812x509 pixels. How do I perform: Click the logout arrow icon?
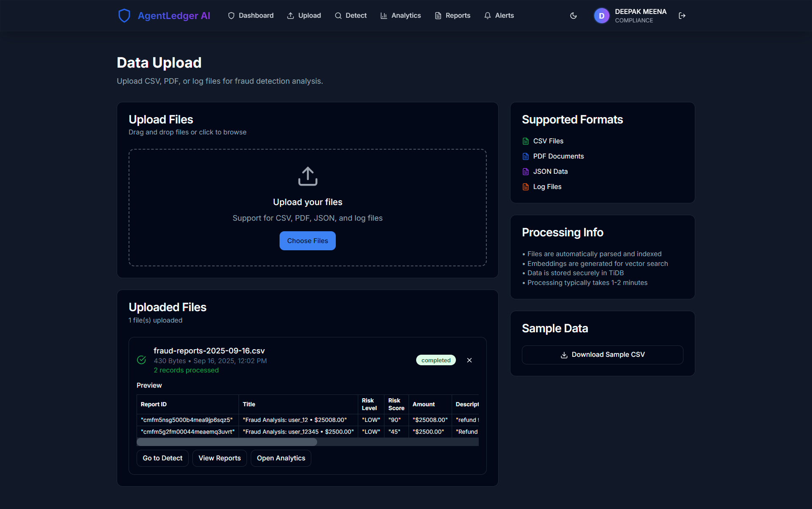pos(682,16)
